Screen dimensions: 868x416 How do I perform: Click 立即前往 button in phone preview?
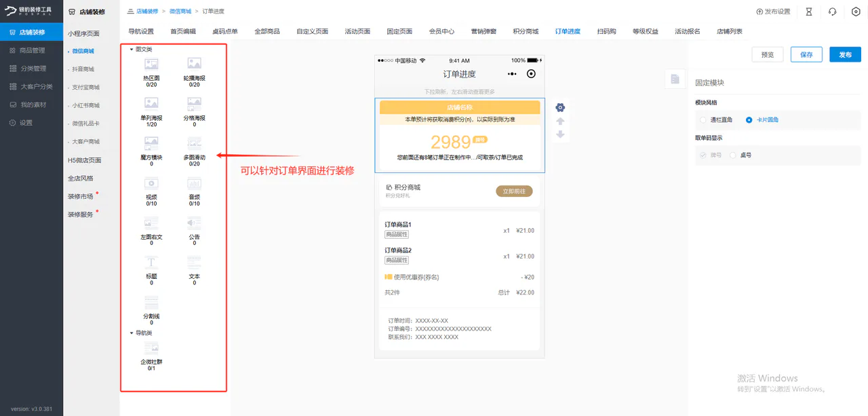[515, 192]
